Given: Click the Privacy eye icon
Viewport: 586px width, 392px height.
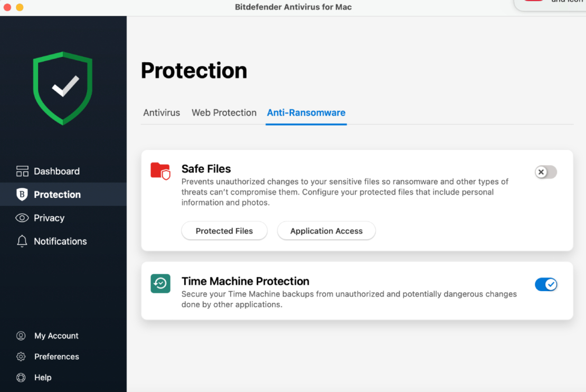Looking at the screenshot, I should pyautogui.click(x=22, y=217).
